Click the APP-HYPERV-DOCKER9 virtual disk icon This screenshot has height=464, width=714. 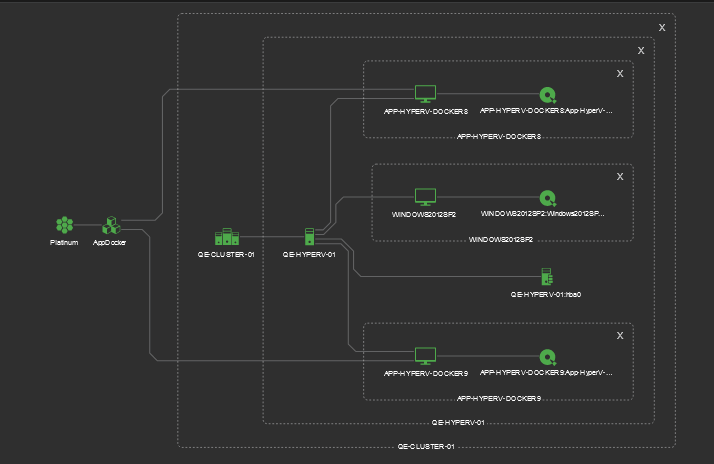pyautogui.click(x=548, y=357)
